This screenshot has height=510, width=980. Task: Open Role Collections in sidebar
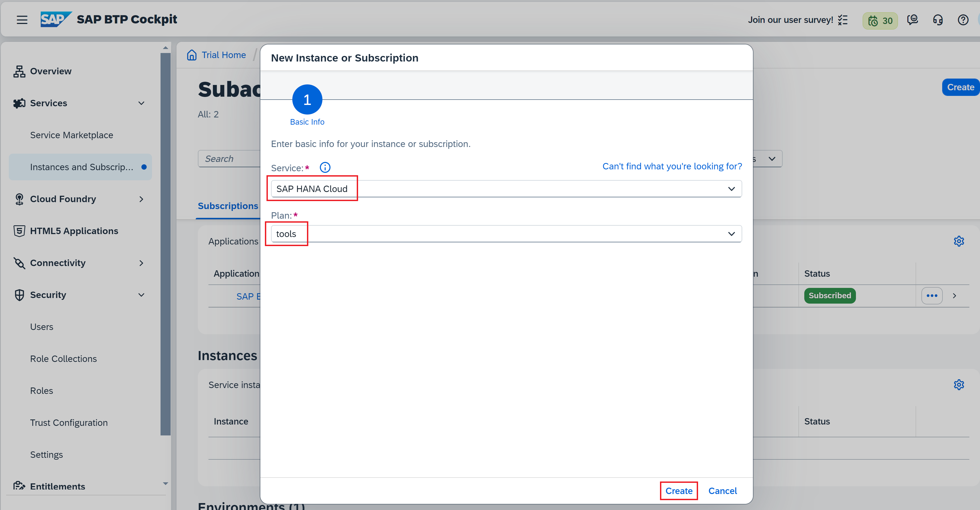click(x=63, y=359)
